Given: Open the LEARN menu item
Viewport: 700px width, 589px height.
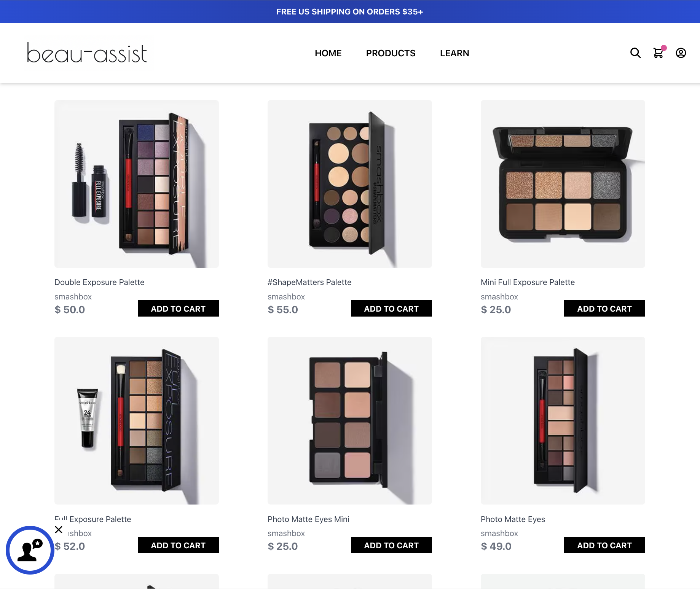Looking at the screenshot, I should click(454, 53).
